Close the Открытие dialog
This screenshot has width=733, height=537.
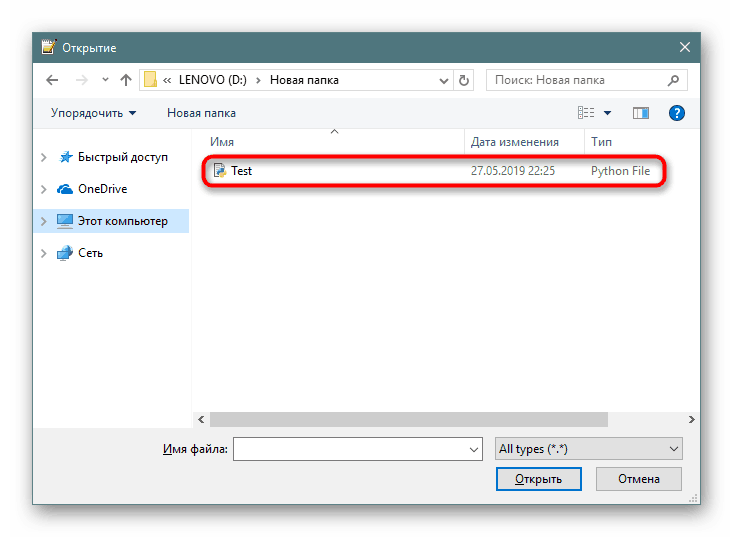(x=685, y=47)
